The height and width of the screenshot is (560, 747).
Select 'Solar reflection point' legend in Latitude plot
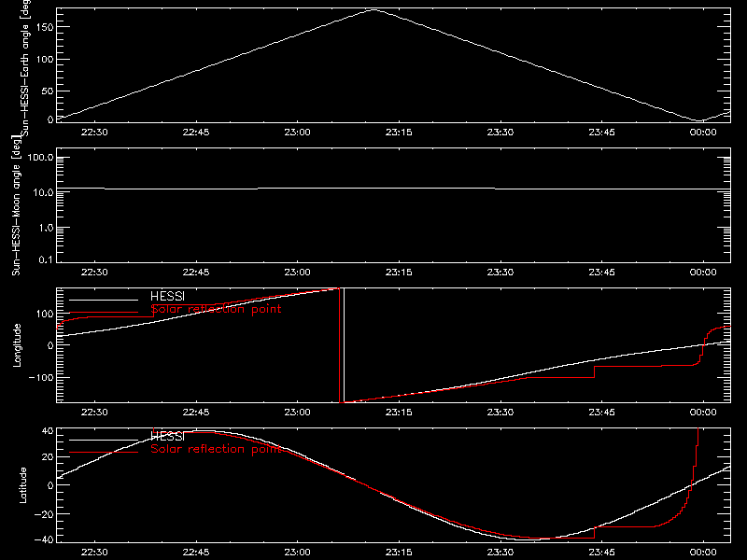[x=216, y=449]
